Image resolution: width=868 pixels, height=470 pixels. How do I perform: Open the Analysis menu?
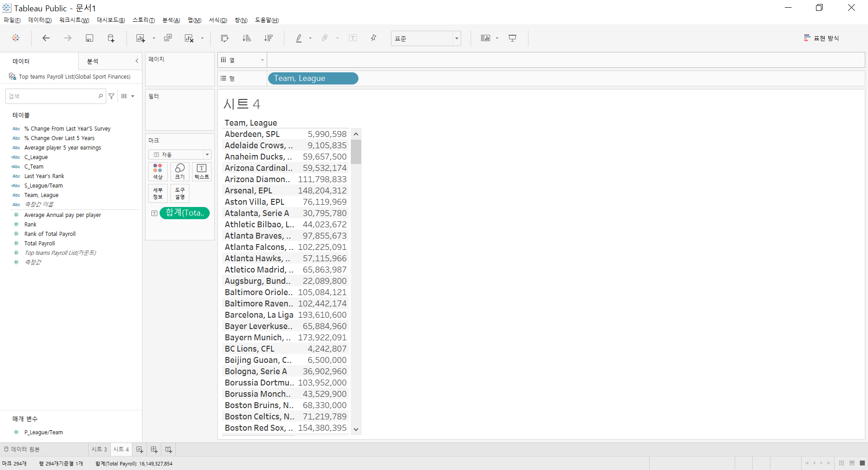tap(171, 20)
